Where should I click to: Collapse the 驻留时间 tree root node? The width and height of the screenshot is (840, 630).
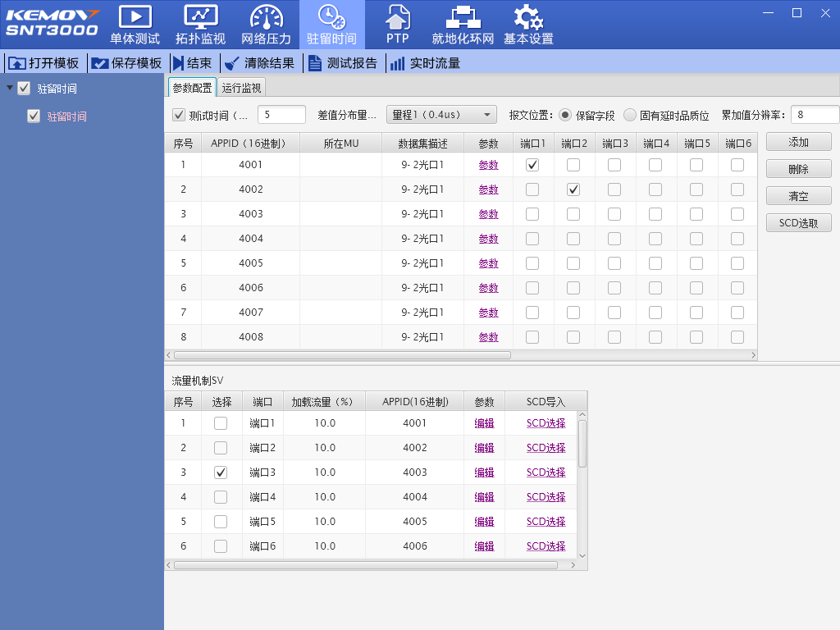point(9,88)
